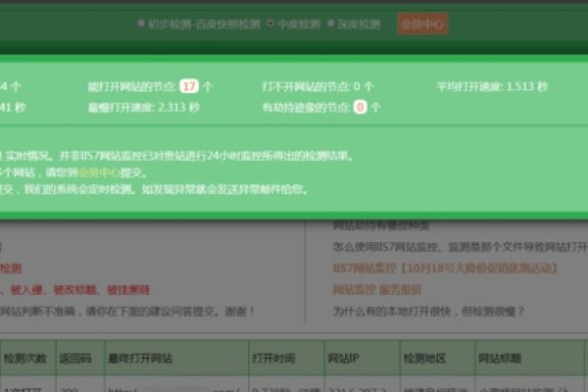Image resolution: width=588 pixels, height=392 pixels.
Task: Click the red 被改标题 link
Action: click(75, 290)
